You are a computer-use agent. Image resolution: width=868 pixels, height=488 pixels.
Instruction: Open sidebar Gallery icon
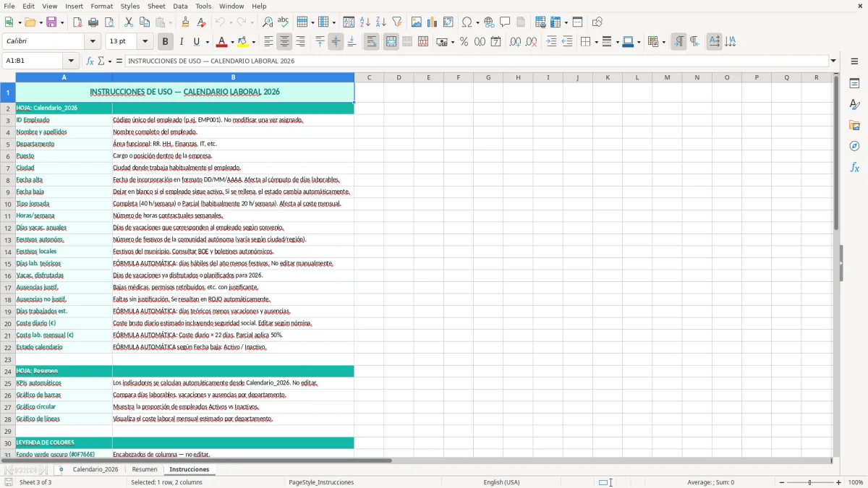click(854, 126)
